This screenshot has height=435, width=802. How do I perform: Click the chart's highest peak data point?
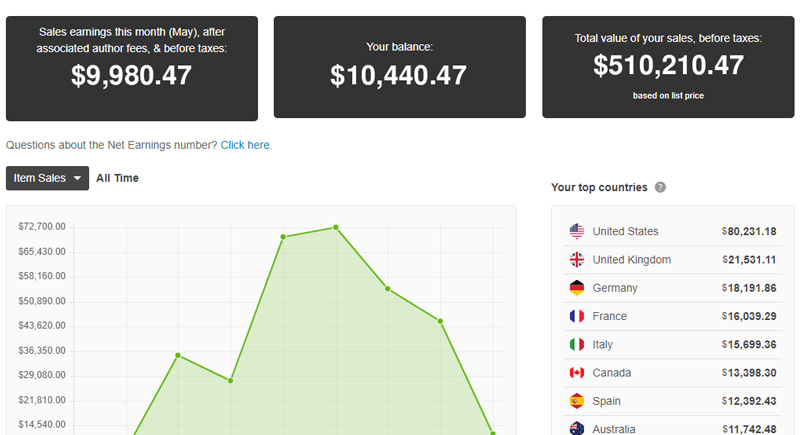(x=336, y=227)
